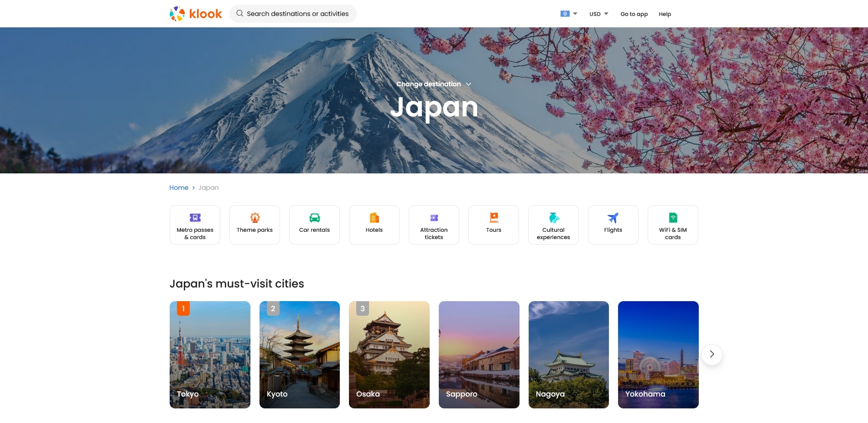The height and width of the screenshot is (423, 868).
Task: Open Metro passes & cards category
Action: point(195,225)
